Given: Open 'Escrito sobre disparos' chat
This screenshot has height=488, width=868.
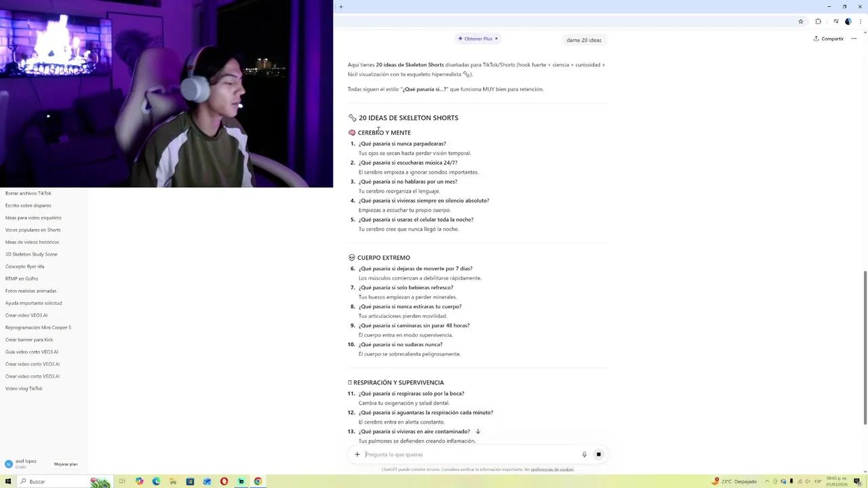Looking at the screenshot, I should pyautogui.click(x=28, y=205).
